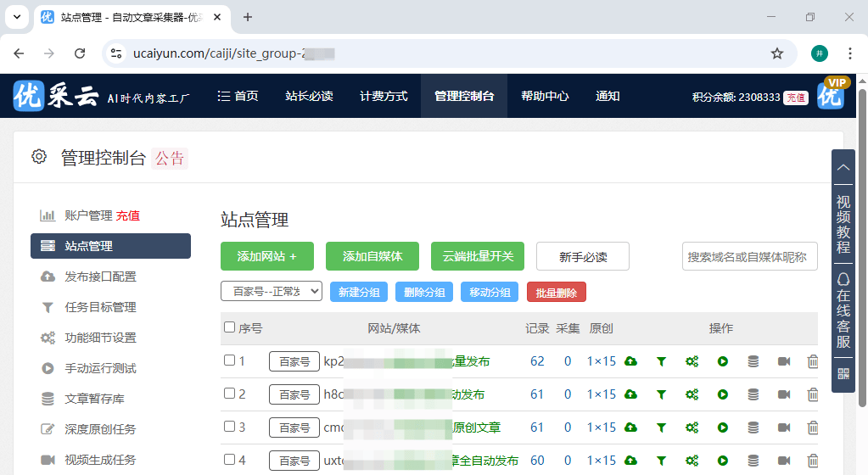Select 发布接口配置 in the left sidebar
This screenshot has width=868, height=475.
coord(100,277)
